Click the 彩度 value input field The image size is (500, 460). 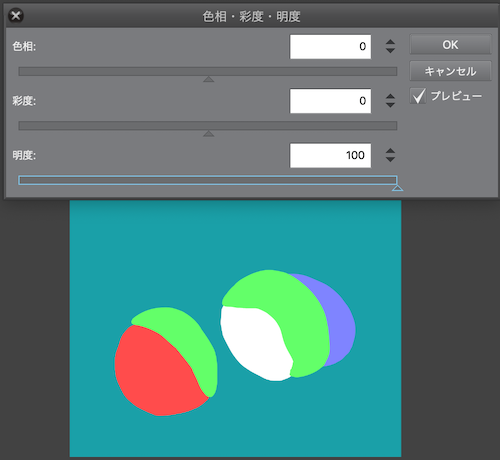pyautogui.click(x=330, y=101)
